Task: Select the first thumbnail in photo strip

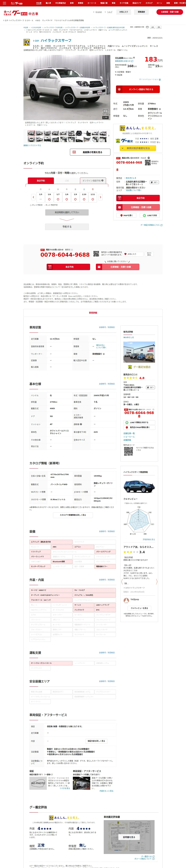Action: 31,133
